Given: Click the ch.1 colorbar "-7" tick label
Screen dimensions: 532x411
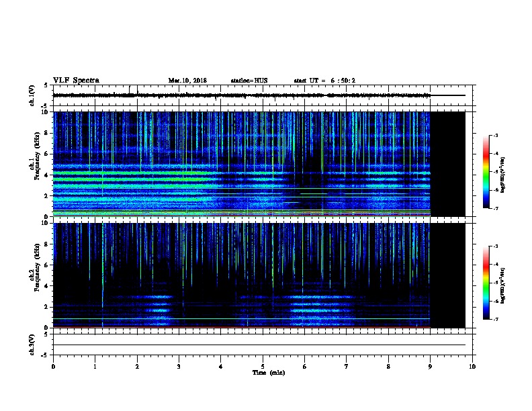Looking at the screenshot, I should pyautogui.click(x=496, y=208).
